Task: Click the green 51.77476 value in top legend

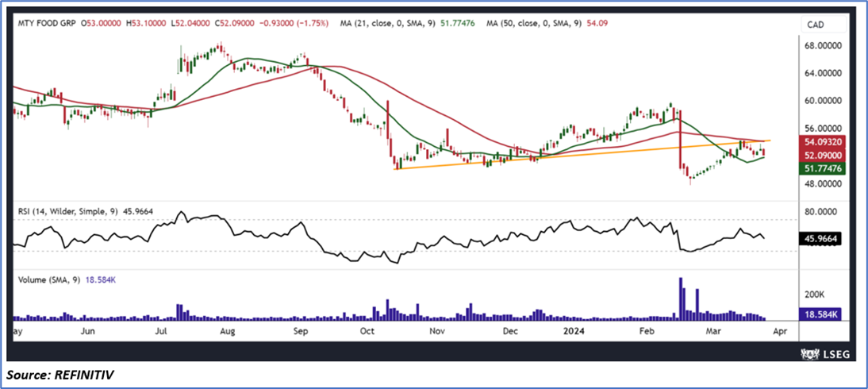Action: (457, 24)
